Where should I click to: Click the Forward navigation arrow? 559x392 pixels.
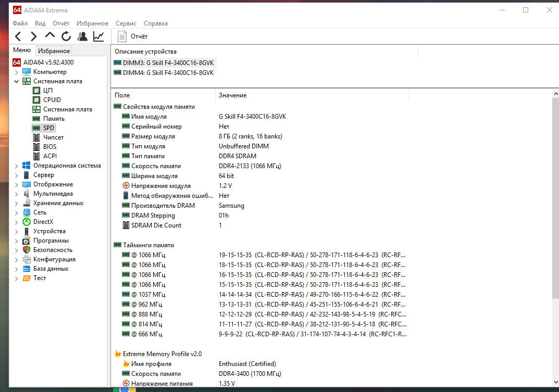[33, 36]
